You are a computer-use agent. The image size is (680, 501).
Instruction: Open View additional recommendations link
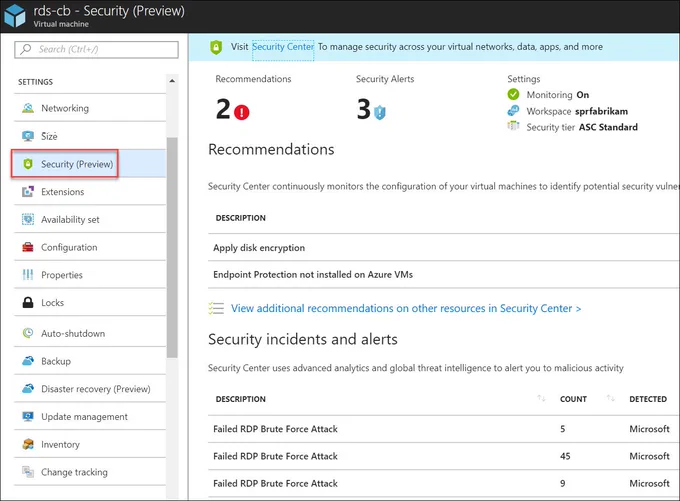coord(406,308)
